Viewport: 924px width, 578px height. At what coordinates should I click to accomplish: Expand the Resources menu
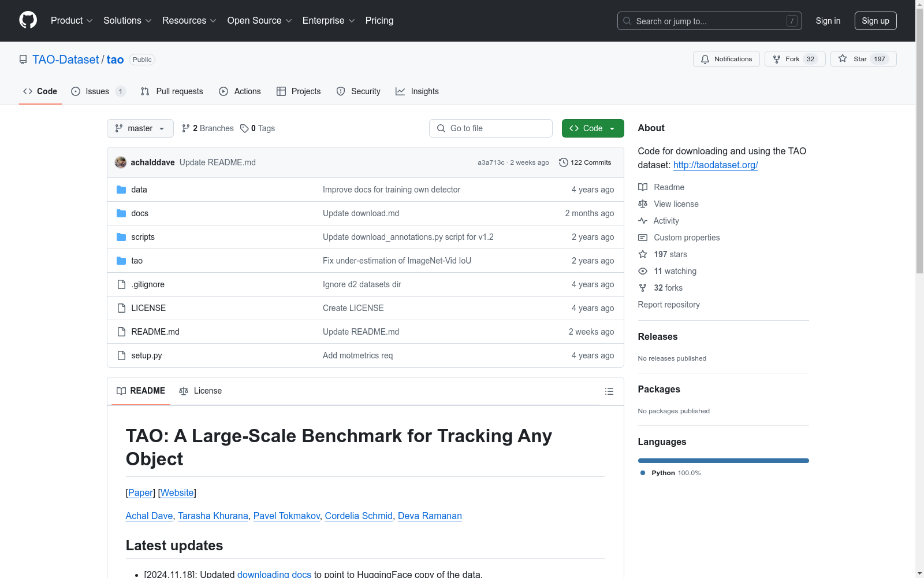click(x=189, y=21)
